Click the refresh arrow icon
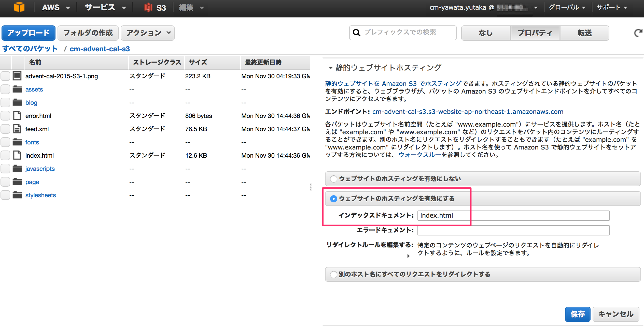644x329 pixels. [638, 33]
